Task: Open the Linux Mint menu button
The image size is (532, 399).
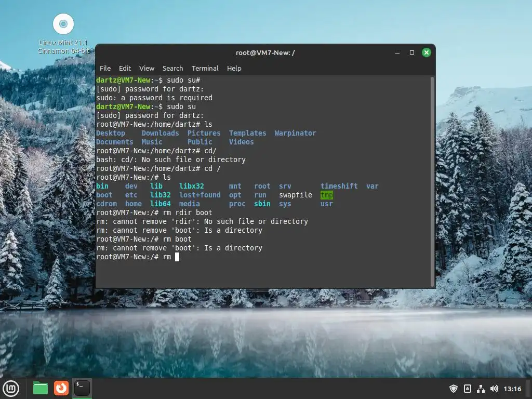Action: (x=11, y=389)
